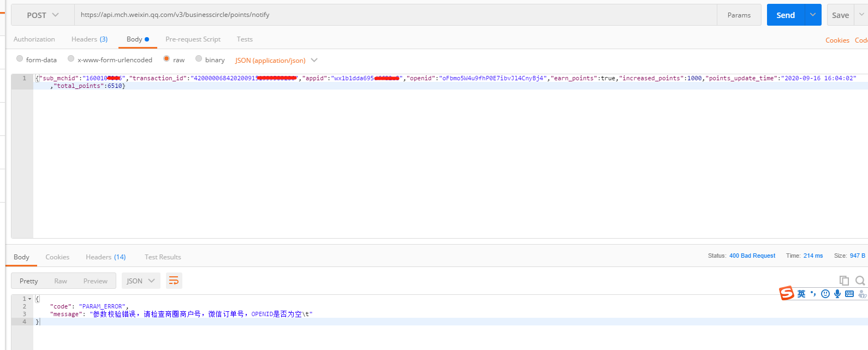Toggle Sogou punctuation mode
The height and width of the screenshot is (350, 868).
[813, 294]
